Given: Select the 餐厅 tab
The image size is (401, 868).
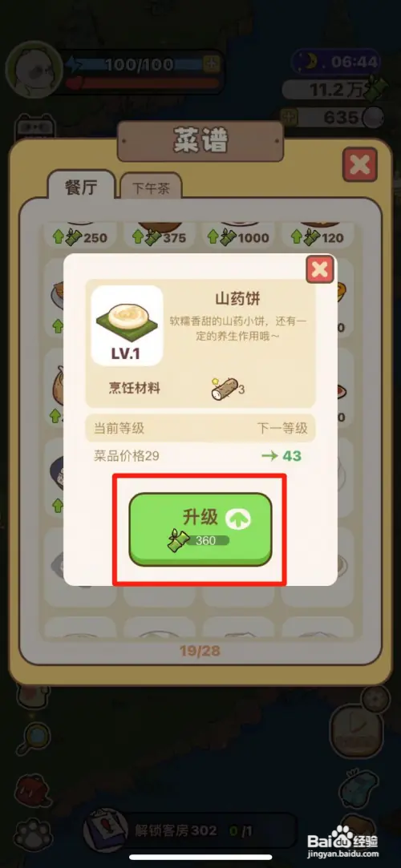Looking at the screenshot, I should 81,186.
